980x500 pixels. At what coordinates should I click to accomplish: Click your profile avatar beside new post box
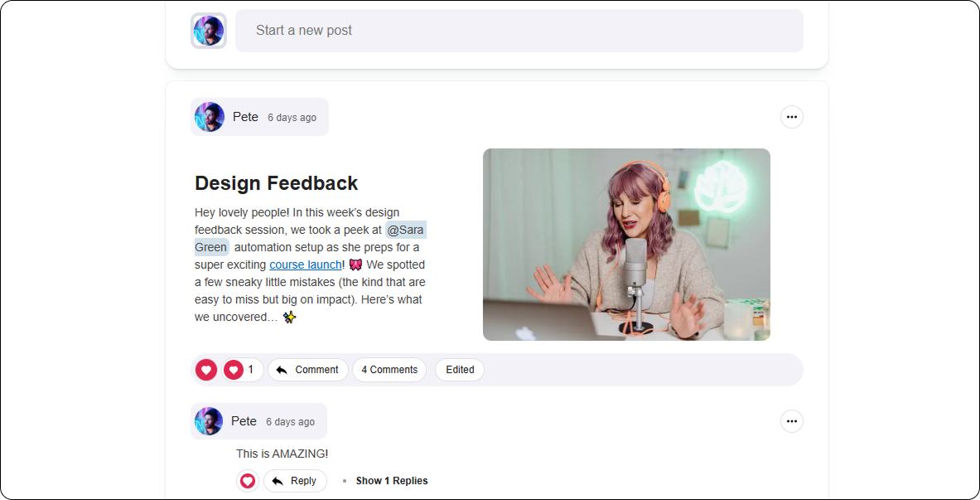(209, 31)
